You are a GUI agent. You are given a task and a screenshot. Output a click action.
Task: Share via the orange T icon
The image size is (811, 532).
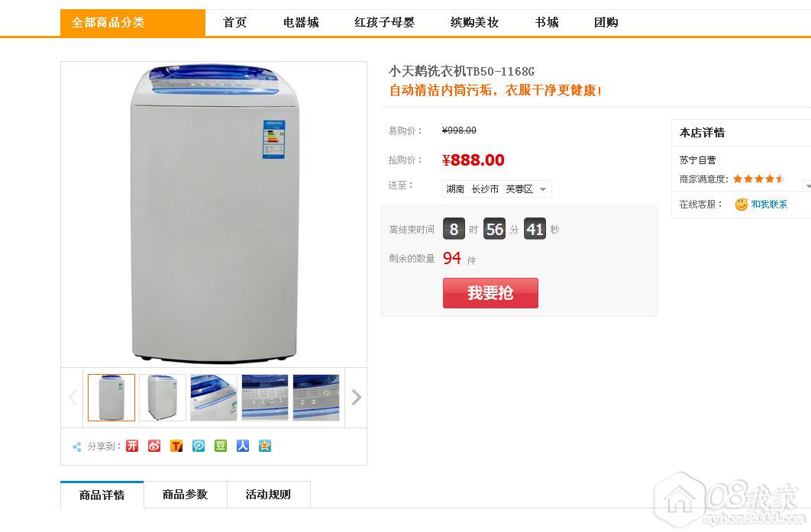tap(176, 446)
